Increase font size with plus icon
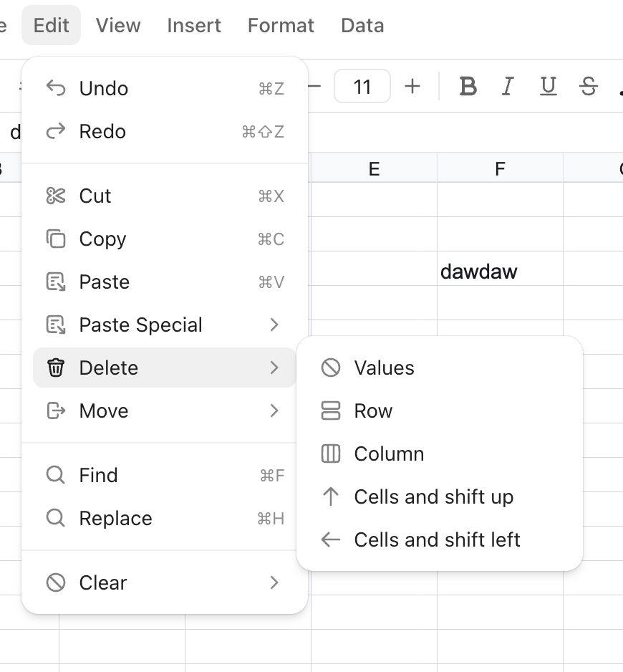Viewport: 623px width, 672px height. [x=412, y=86]
